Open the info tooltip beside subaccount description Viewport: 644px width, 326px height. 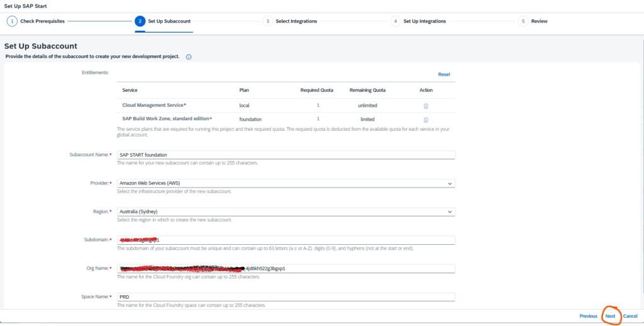(189, 57)
